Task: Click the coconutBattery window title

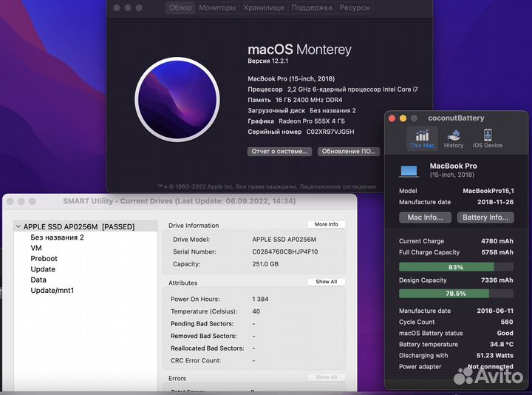Action: (456, 118)
